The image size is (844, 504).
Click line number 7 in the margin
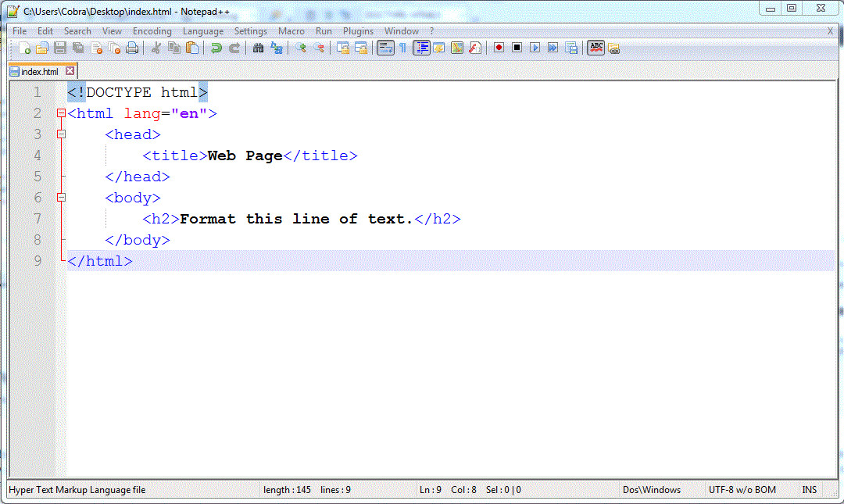tap(38, 219)
